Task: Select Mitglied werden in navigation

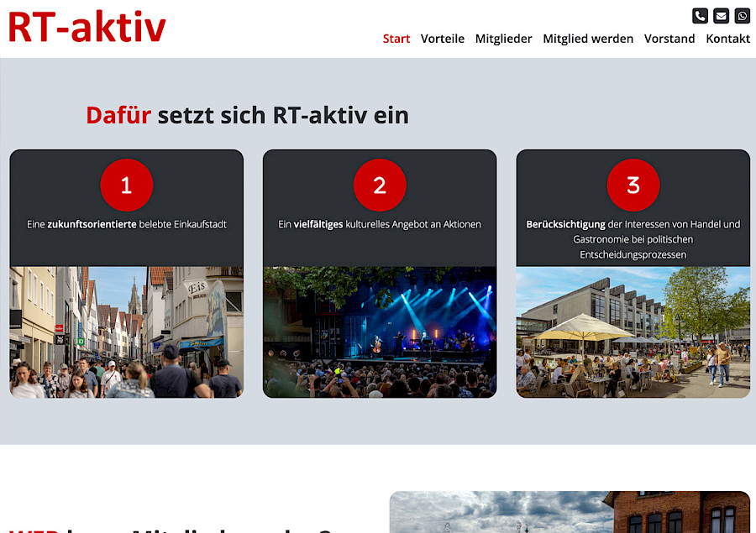Action: 588,39
